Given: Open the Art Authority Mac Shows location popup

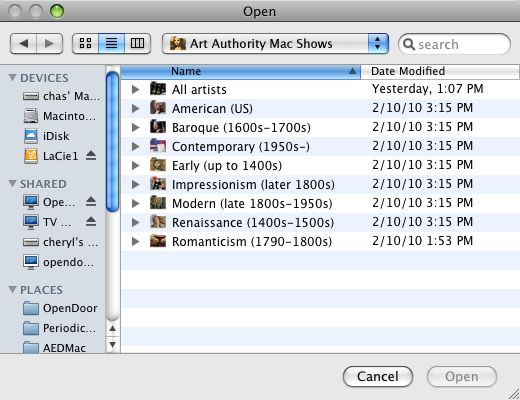Looking at the screenshot, I should click(275, 43).
